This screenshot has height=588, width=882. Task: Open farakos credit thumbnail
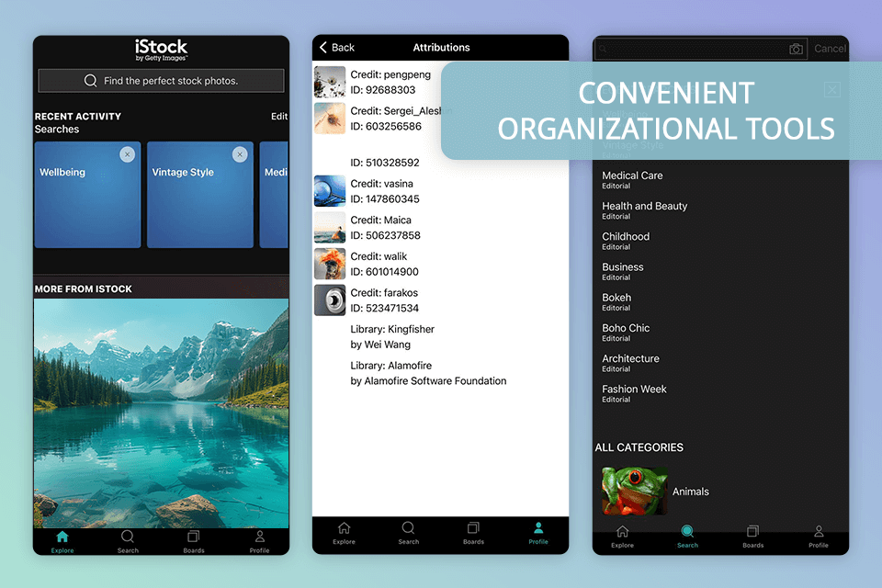tap(330, 300)
